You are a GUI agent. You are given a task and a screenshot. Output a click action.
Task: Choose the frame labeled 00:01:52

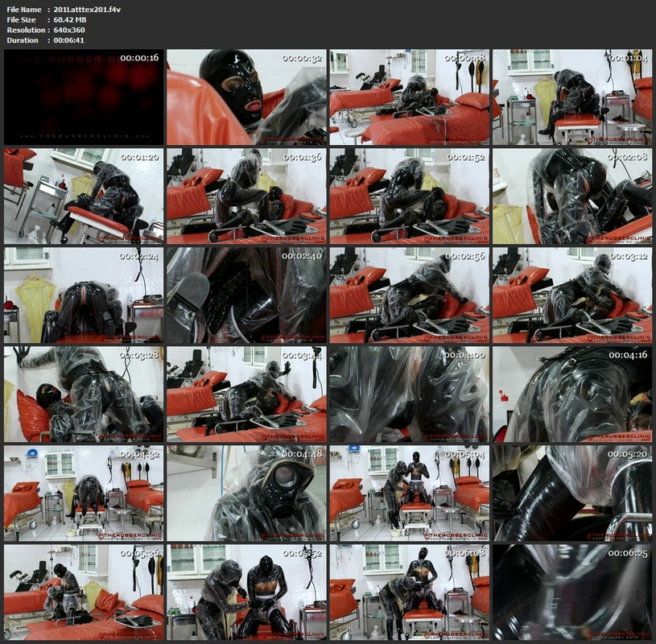409,196
